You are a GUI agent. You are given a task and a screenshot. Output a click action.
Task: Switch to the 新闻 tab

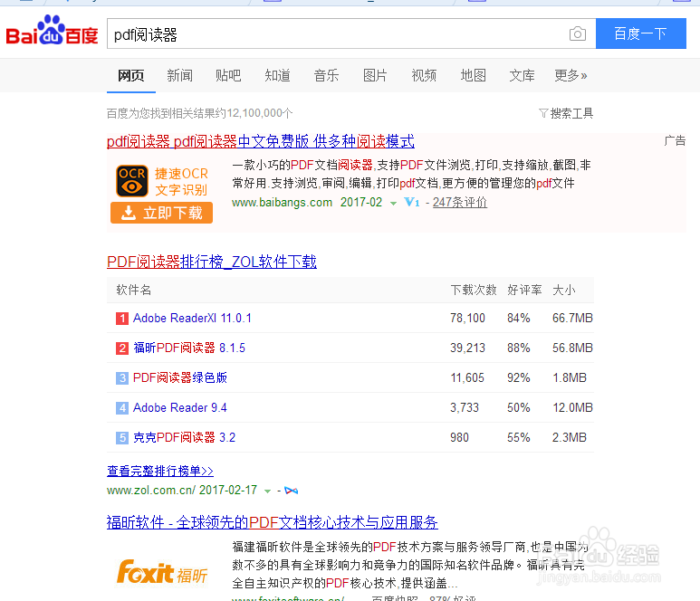pos(179,75)
